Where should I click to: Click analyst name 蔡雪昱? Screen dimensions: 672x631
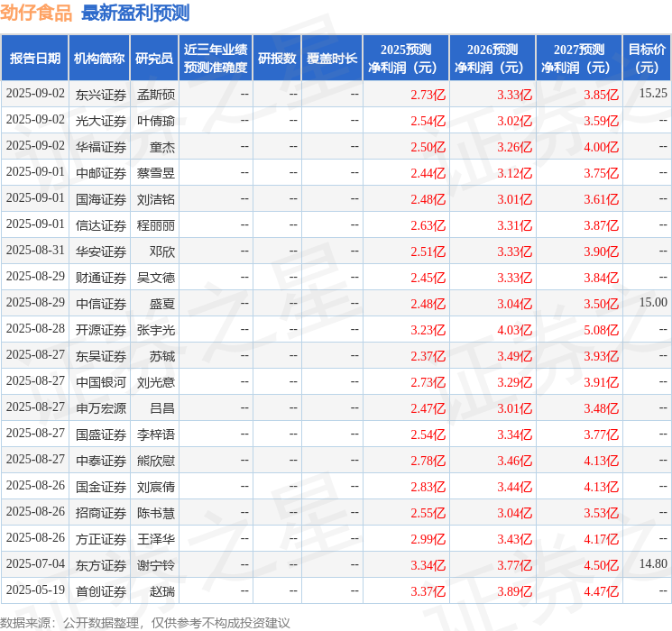(x=156, y=173)
